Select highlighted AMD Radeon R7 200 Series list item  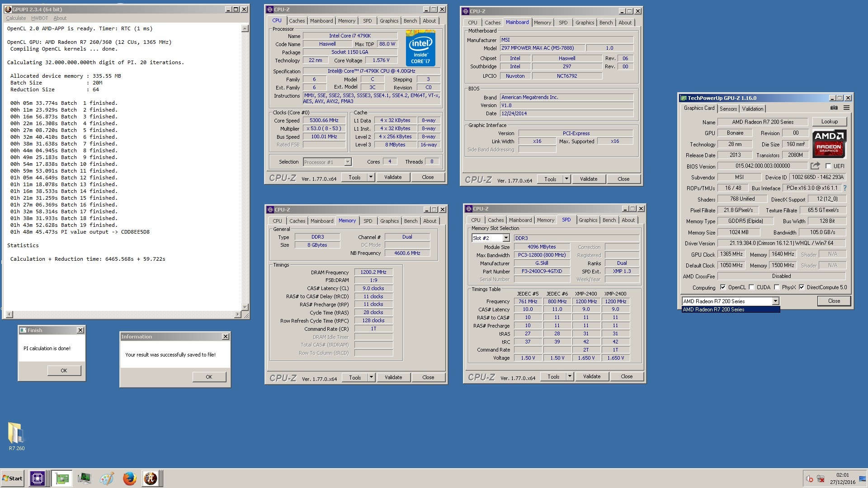[731, 310]
